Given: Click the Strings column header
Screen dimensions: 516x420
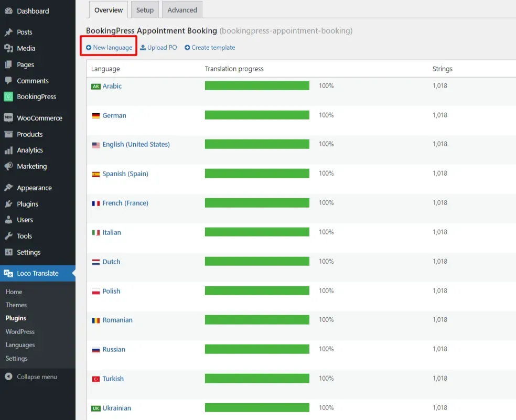Looking at the screenshot, I should (x=442, y=69).
